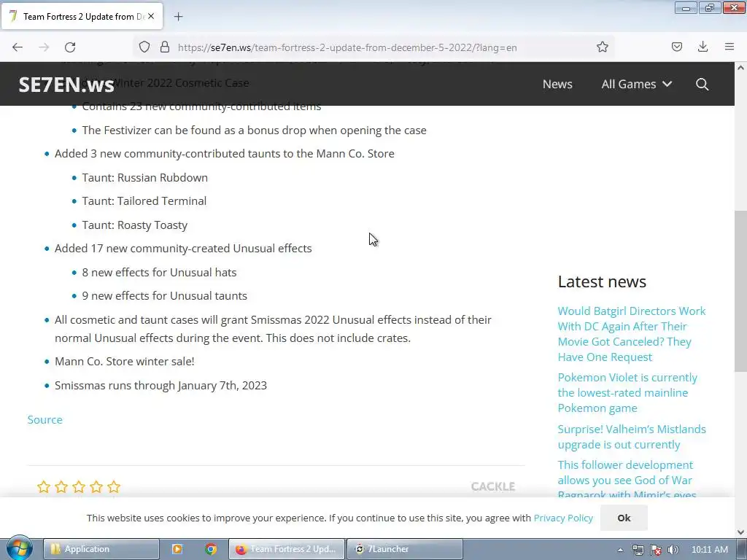Open the media player taskbar icon

coord(177,549)
